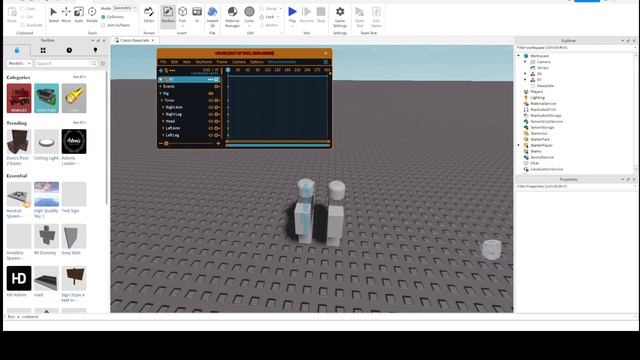Switch Toolbox to Inventory grid tab
The image size is (640, 360).
(43, 50)
